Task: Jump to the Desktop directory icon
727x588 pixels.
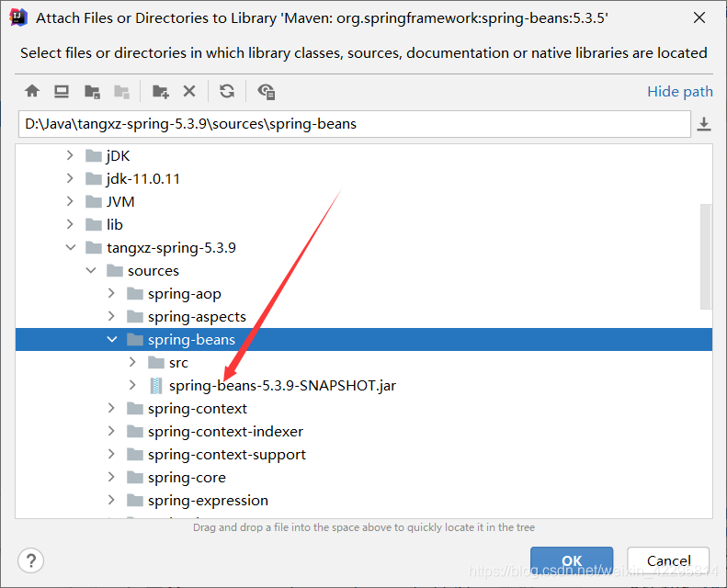Action: pyautogui.click(x=62, y=91)
